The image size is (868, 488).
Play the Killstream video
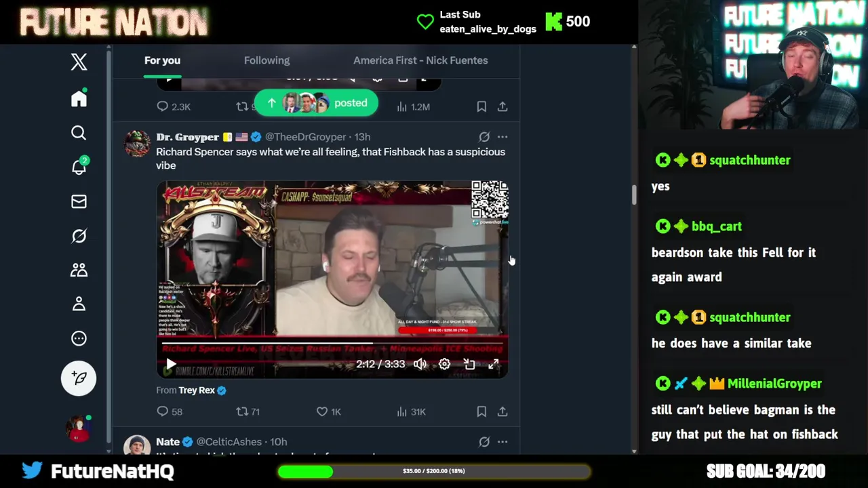coord(171,364)
